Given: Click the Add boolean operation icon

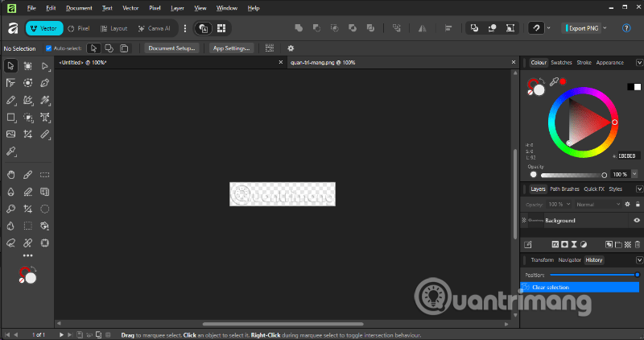Looking at the screenshot, I should point(299,28).
